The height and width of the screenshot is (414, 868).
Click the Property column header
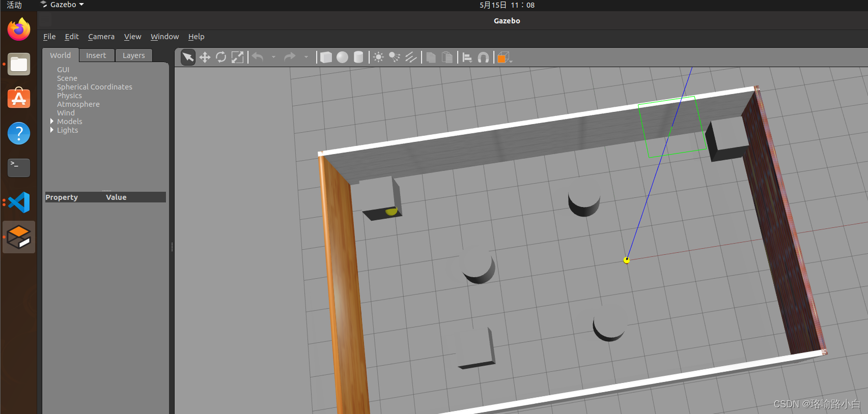point(62,197)
